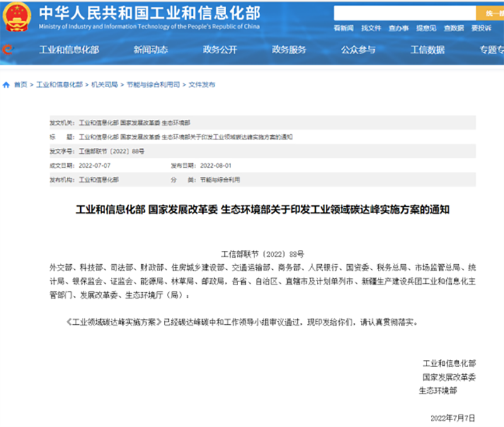Select the 工业和信息化部 navigation menu
Screen dimensions: 504x427
click(69, 50)
